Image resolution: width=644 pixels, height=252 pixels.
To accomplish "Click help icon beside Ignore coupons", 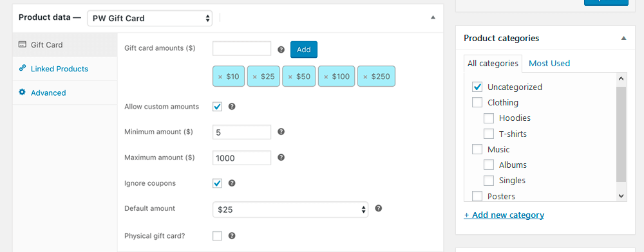I will coord(232,183).
